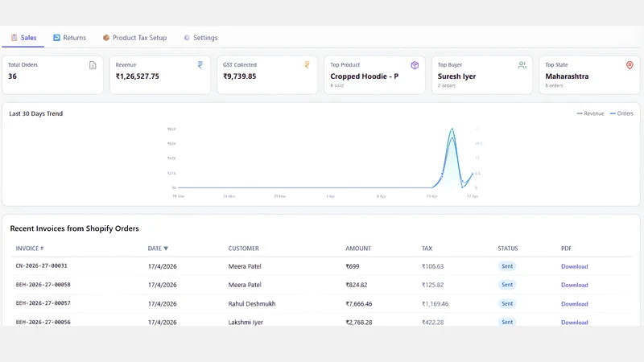Click the document icon in Total Orders card

coord(93,65)
